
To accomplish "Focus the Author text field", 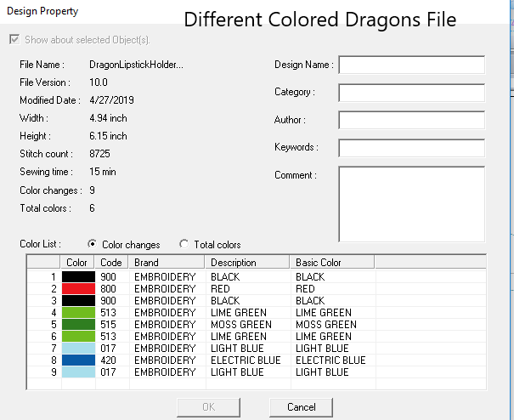I will [x=411, y=120].
